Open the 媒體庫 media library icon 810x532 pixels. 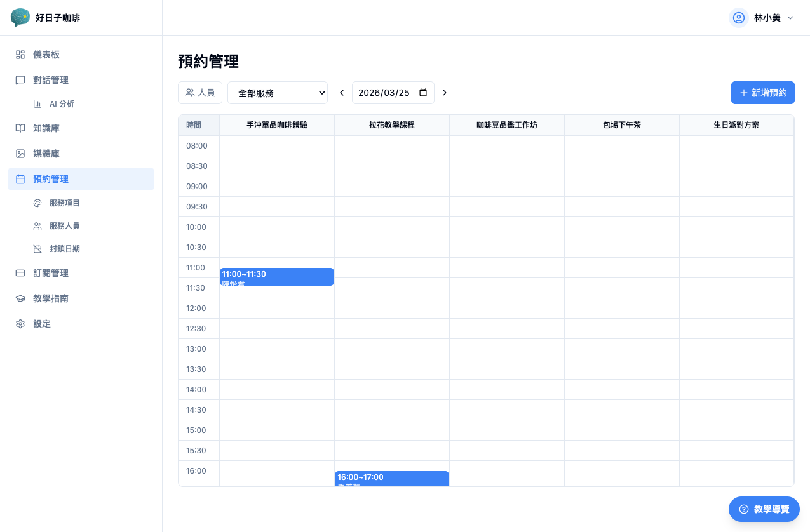[x=20, y=153]
